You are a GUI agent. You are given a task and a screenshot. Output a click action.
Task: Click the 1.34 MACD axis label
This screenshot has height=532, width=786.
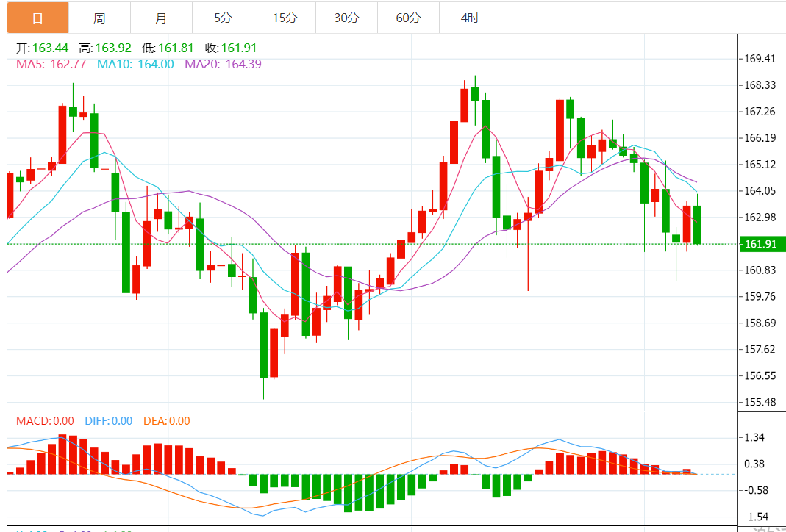pos(754,437)
